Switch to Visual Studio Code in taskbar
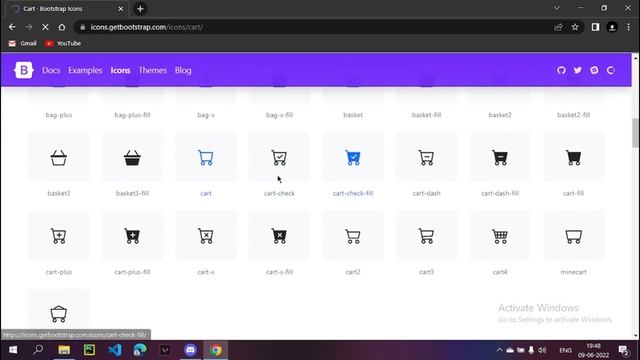Image resolution: width=640 pixels, height=360 pixels. pyautogui.click(x=115, y=350)
